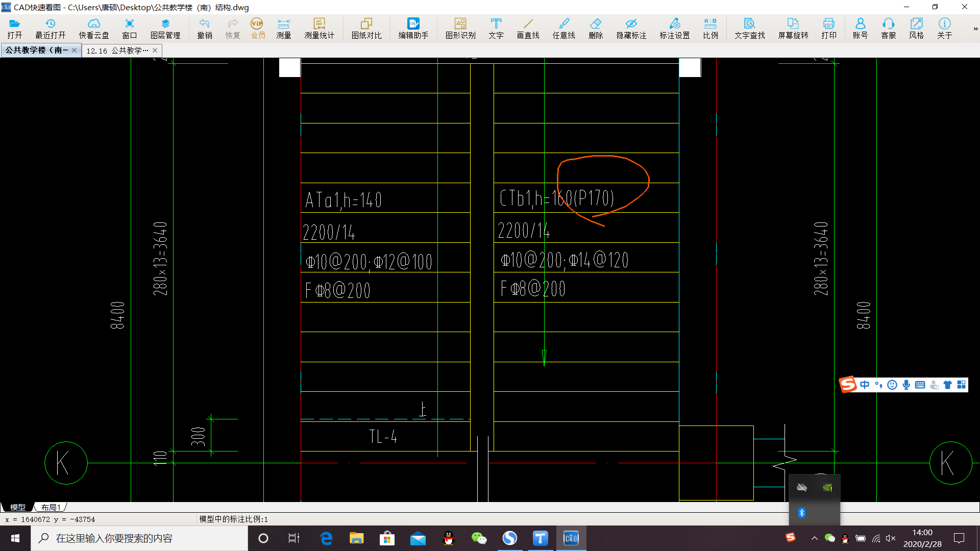Open Task View on taskbar
Screen dimensions: 980x551
tap(293, 538)
